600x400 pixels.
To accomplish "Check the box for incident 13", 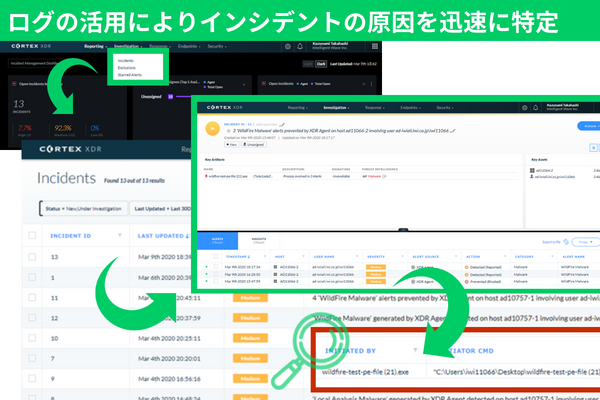I will click(x=32, y=256).
